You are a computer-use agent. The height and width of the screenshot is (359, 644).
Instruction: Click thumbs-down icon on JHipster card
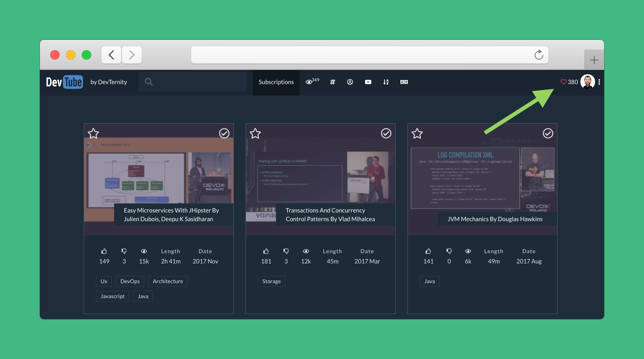[x=124, y=251]
